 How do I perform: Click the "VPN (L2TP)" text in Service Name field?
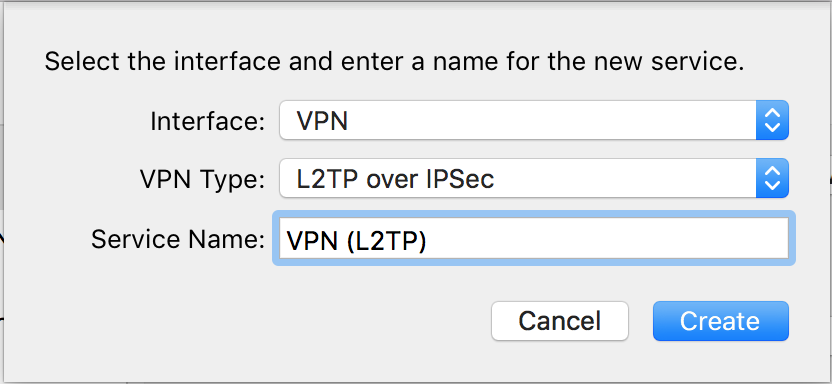point(356,240)
